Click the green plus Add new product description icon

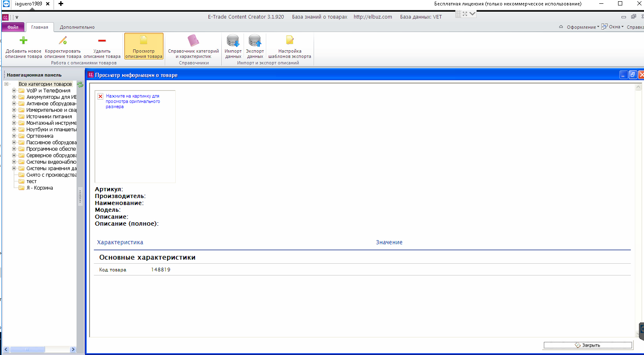point(23,41)
